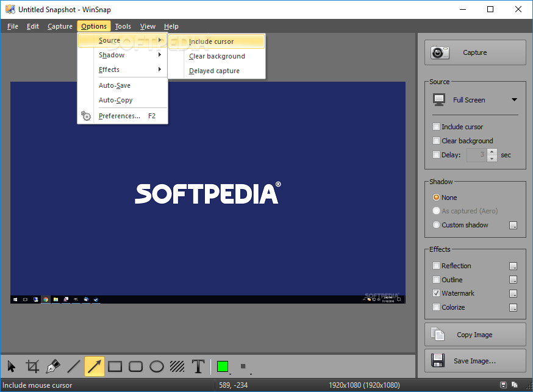Image resolution: width=533 pixels, height=392 pixels.
Task: Open the color swatch dropdown arrow
Action: (x=230, y=374)
